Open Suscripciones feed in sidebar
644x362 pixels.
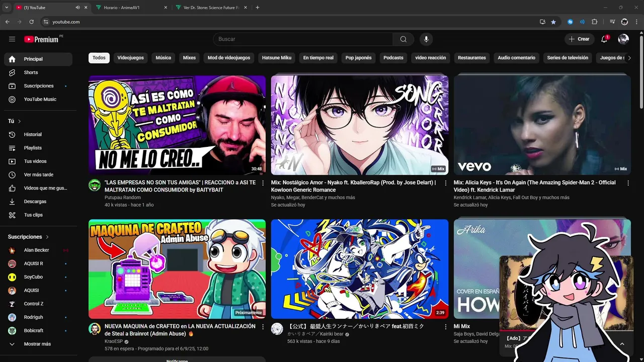click(38, 86)
